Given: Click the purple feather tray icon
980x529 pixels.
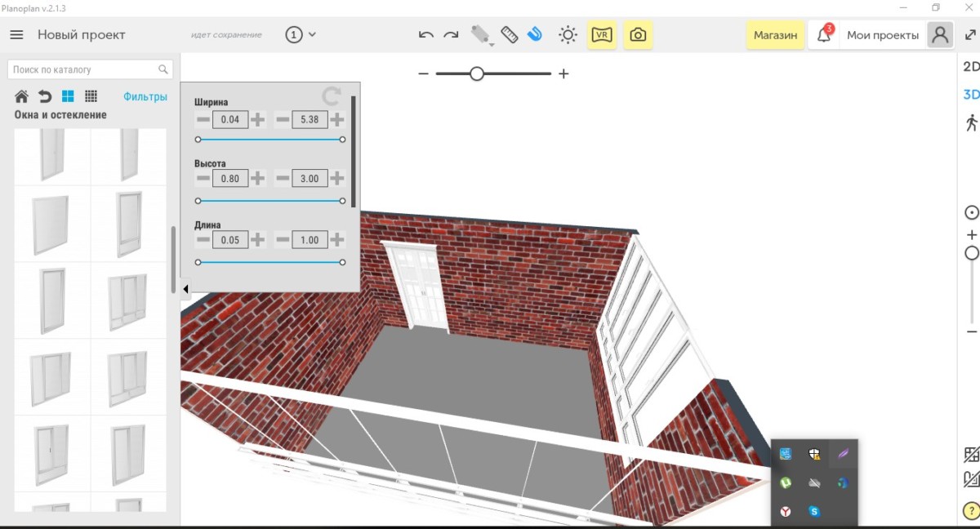Looking at the screenshot, I should [843, 454].
